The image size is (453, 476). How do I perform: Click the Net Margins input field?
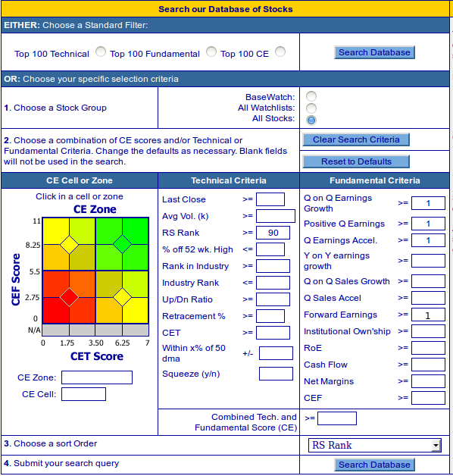tap(428, 381)
